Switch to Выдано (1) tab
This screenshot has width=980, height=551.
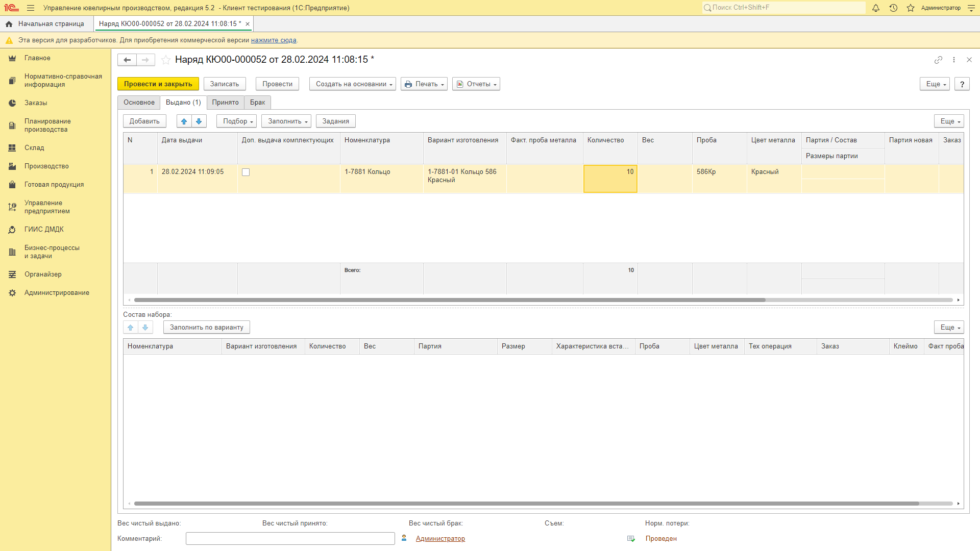[x=183, y=103]
